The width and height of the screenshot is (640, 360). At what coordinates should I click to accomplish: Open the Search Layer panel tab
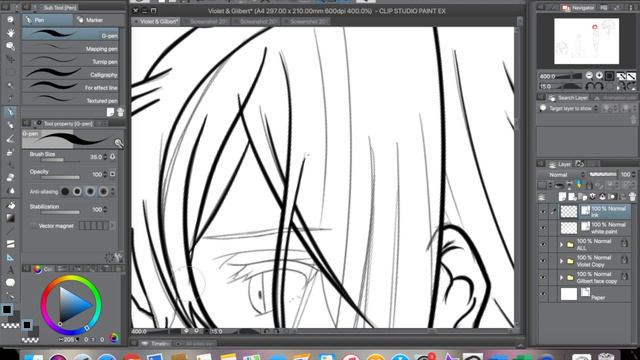(x=568, y=98)
